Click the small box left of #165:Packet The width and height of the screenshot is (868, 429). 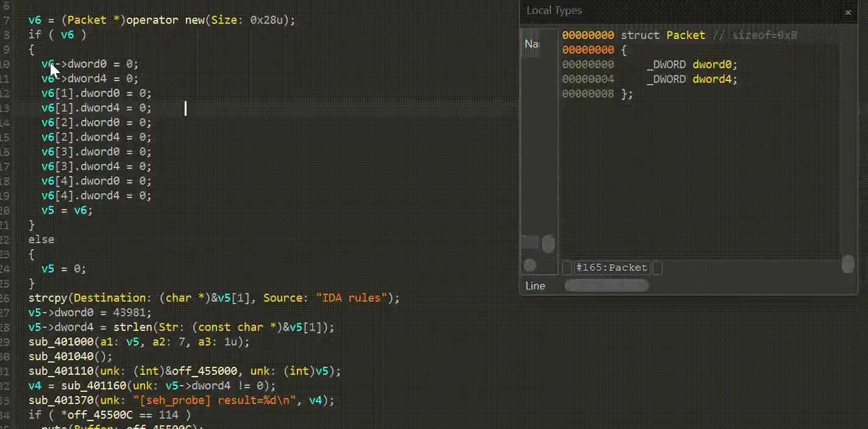[567, 268]
